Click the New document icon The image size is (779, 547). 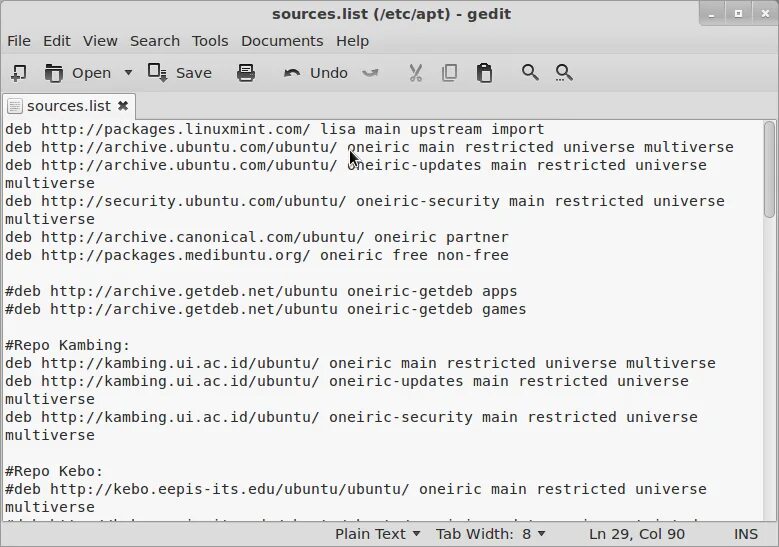[18, 73]
